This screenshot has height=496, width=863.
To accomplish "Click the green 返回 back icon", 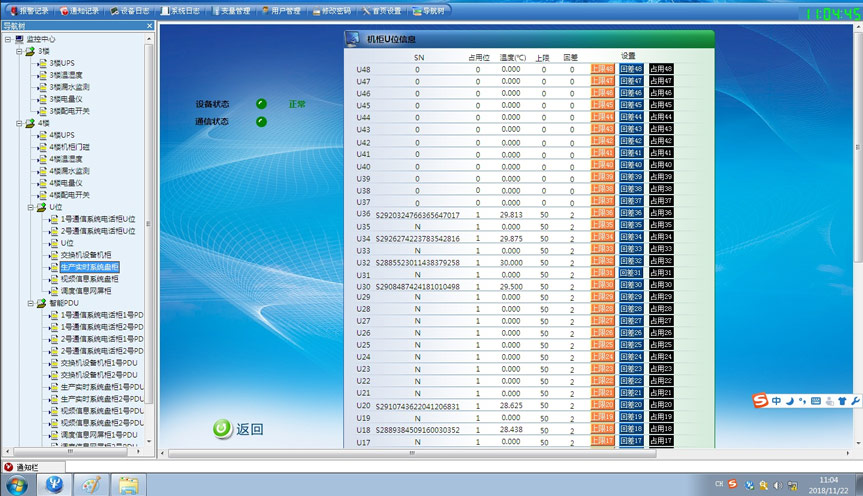I will [x=223, y=429].
